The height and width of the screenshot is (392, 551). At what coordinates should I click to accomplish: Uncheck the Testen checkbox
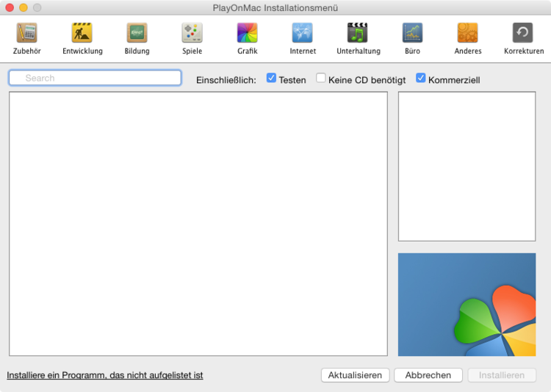point(271,78)
